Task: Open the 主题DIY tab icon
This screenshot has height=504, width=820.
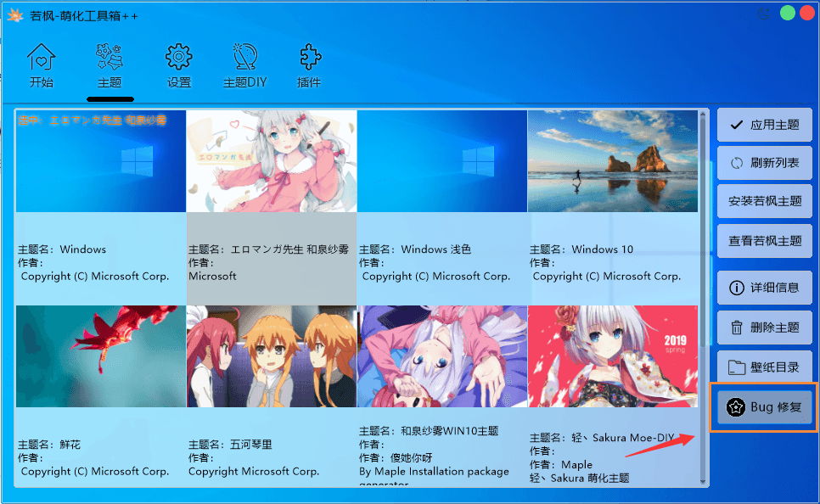Action: coord(244,57)
